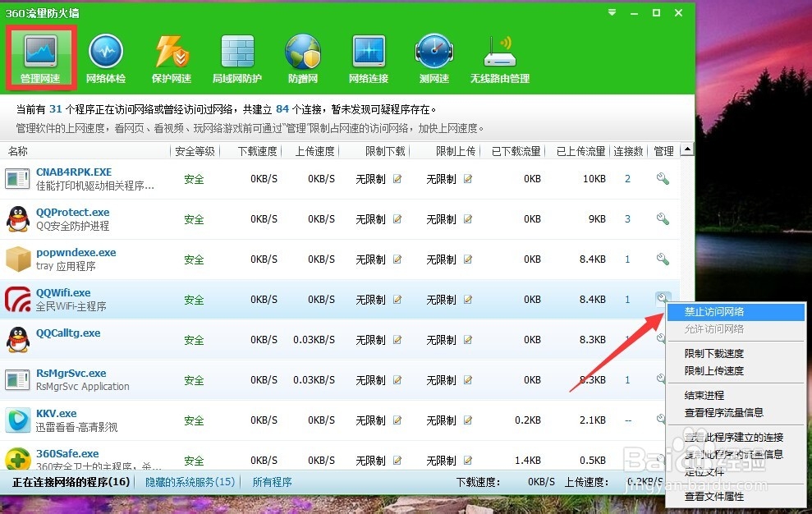Click the wrench manage icon for CNAB4RPK.EXE
Viewport: 812px width, 514px height.
pos(662,178)
